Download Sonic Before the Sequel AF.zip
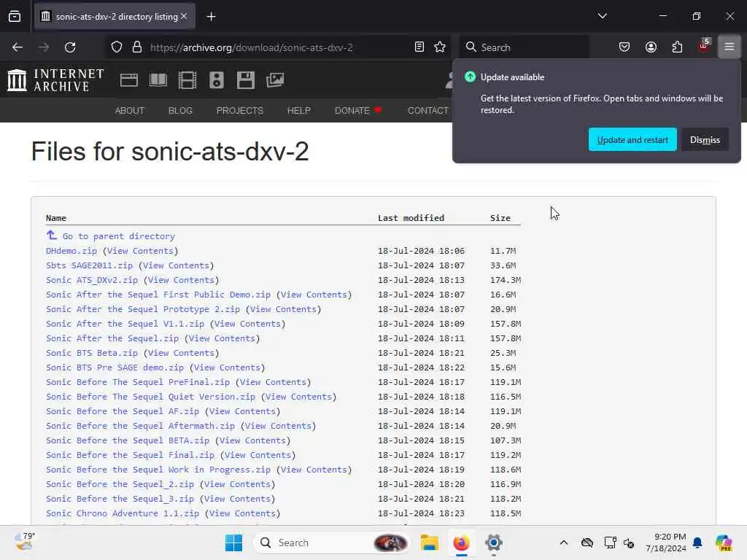The width and height of the screenshot is (747, 560). [123, 411]
